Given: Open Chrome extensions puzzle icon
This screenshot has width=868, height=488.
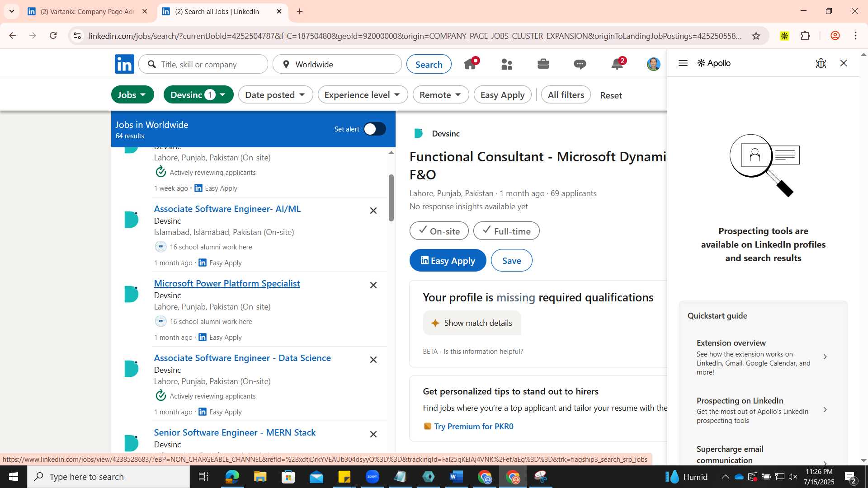Looking at the screenshot, I should pyautogui.click(x=806, y=36).
